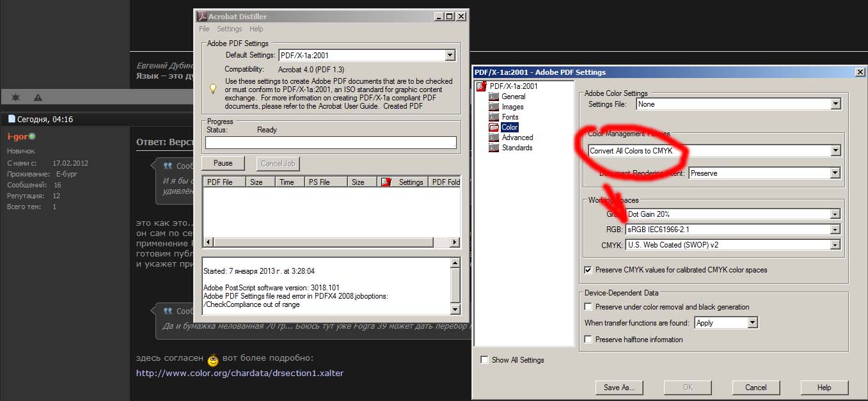Expand the Document Rendering Intent dropdown

(835, 173)
